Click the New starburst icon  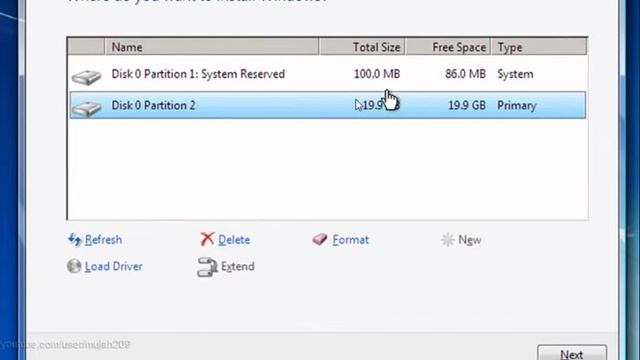[448, 240]
